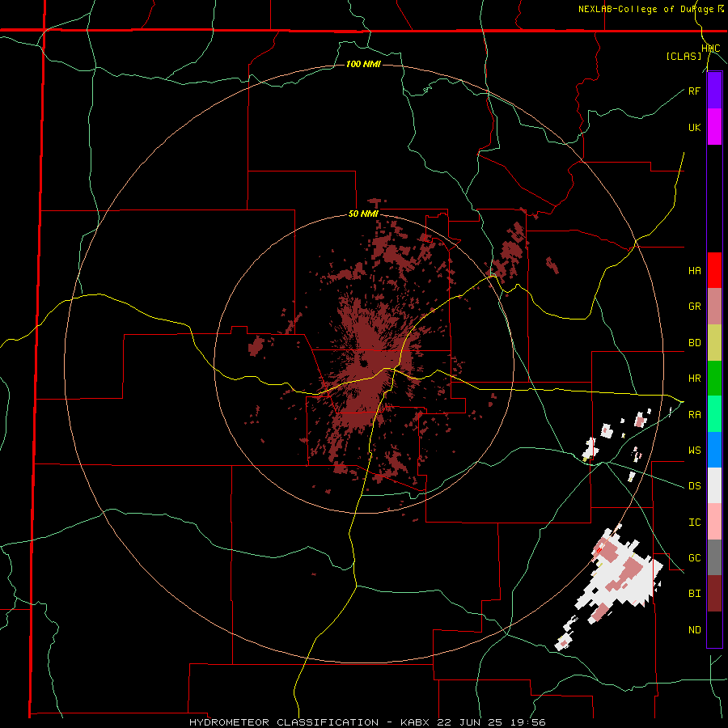Select the GR graupel legend swatch
728x728 pixels.
point(714,307)
